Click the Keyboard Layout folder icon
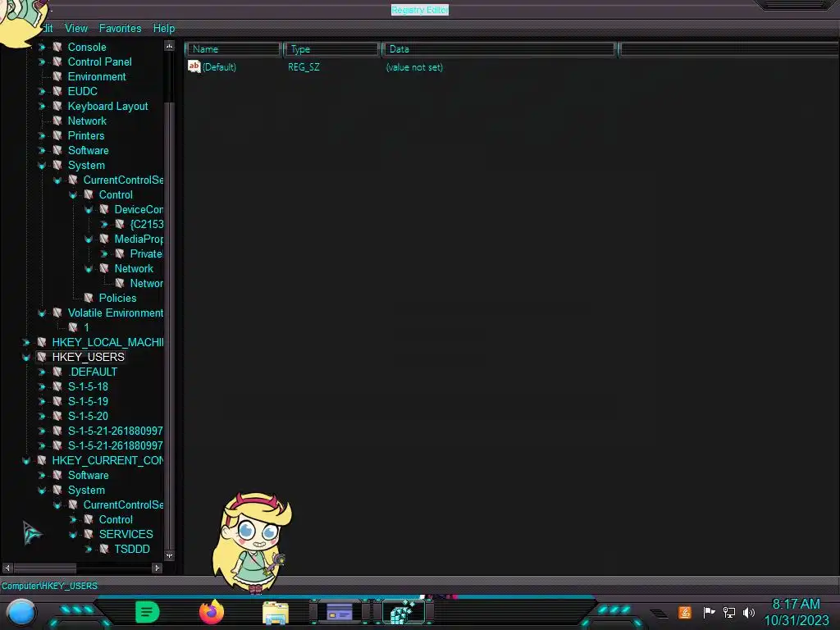This screenshot has height=630, width=840. (x=57, y=106)
